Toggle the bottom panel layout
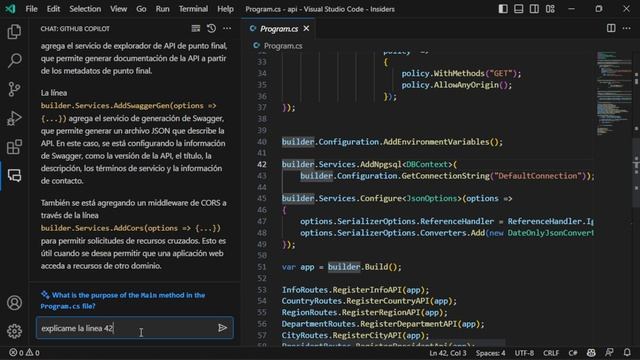Viewport: 640px width, 360px height. pyautogui.click(x=519, y=9)
